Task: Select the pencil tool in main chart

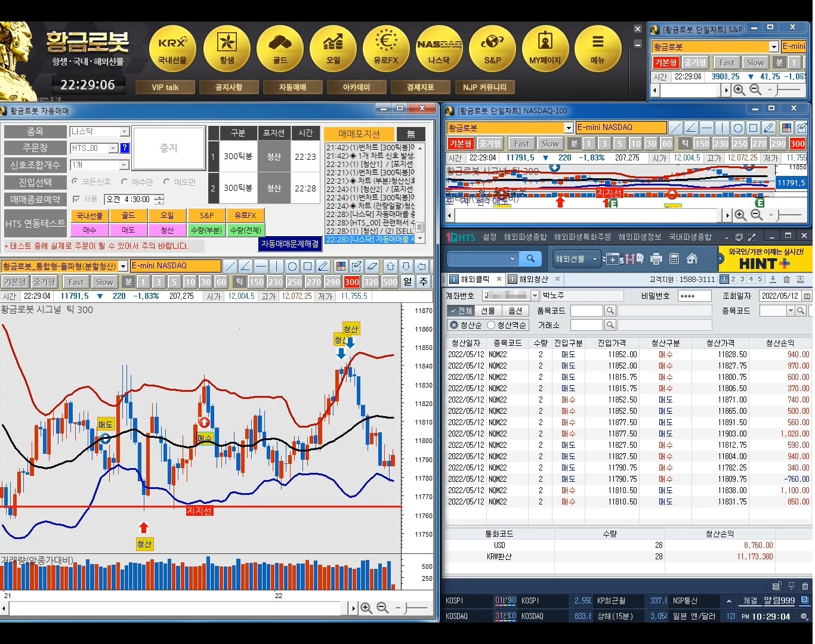Action: click(x=323, y=266)
